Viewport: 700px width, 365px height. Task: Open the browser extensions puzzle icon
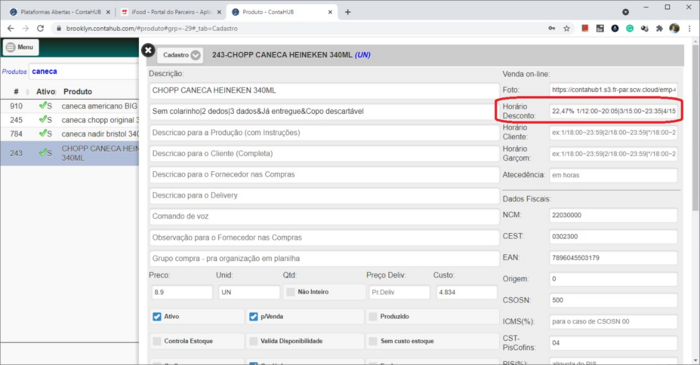[x=659, y=28]
